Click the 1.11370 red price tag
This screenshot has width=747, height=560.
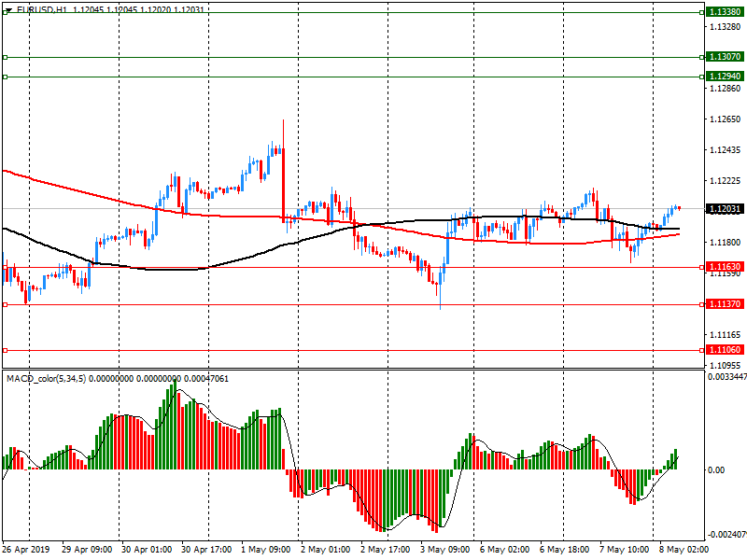point(724,304)
